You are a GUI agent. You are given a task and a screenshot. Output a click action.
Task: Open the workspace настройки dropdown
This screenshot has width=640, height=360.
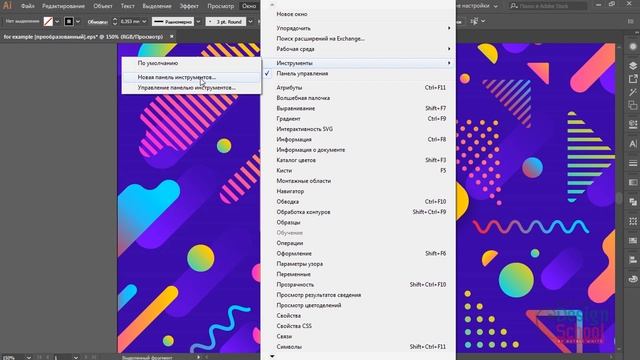click(495, 6)
